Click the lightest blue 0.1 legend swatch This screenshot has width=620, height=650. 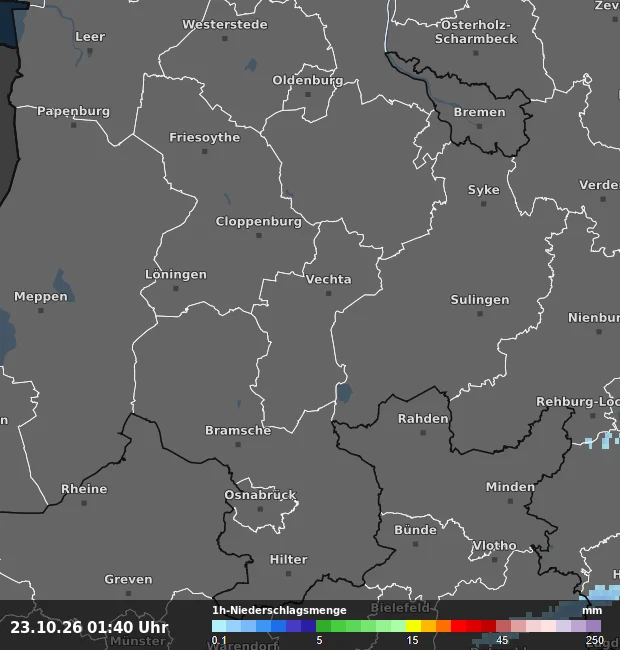point(219,626)
